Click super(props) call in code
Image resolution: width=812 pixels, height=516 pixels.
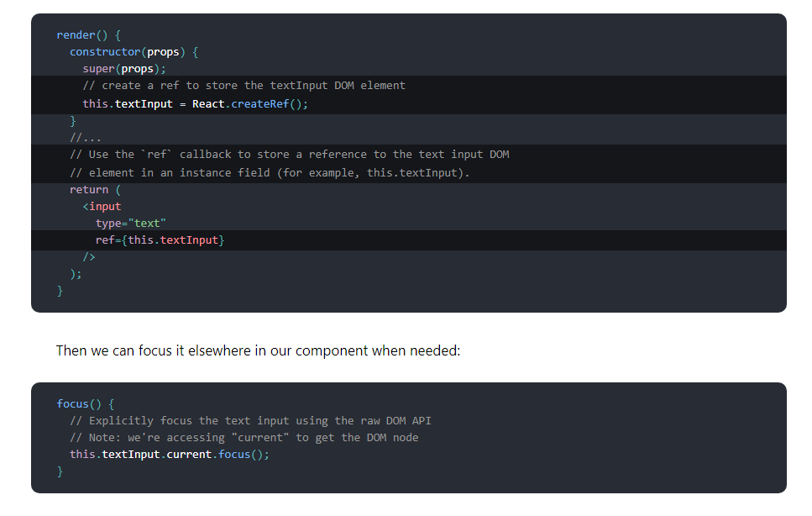(124, 69)
